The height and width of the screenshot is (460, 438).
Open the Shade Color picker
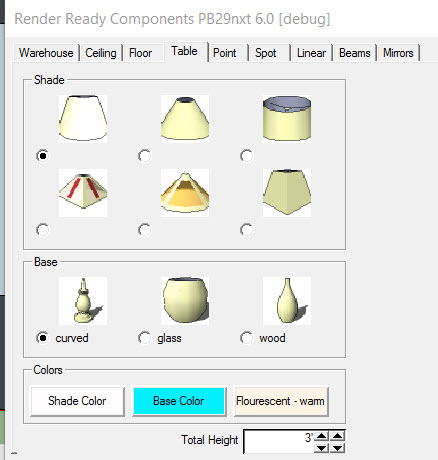pyautogui.click(x=77, y=401)
